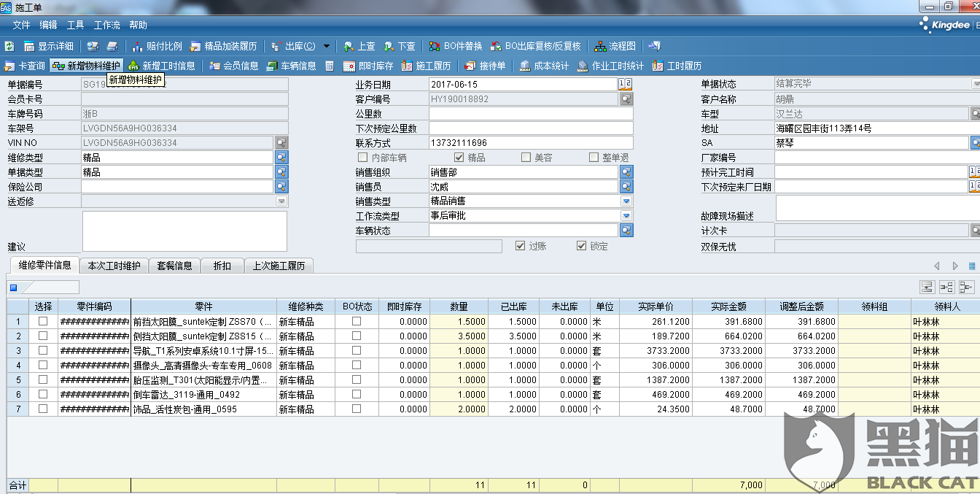
Task: Open the 工具 menu
Action: 75,25
